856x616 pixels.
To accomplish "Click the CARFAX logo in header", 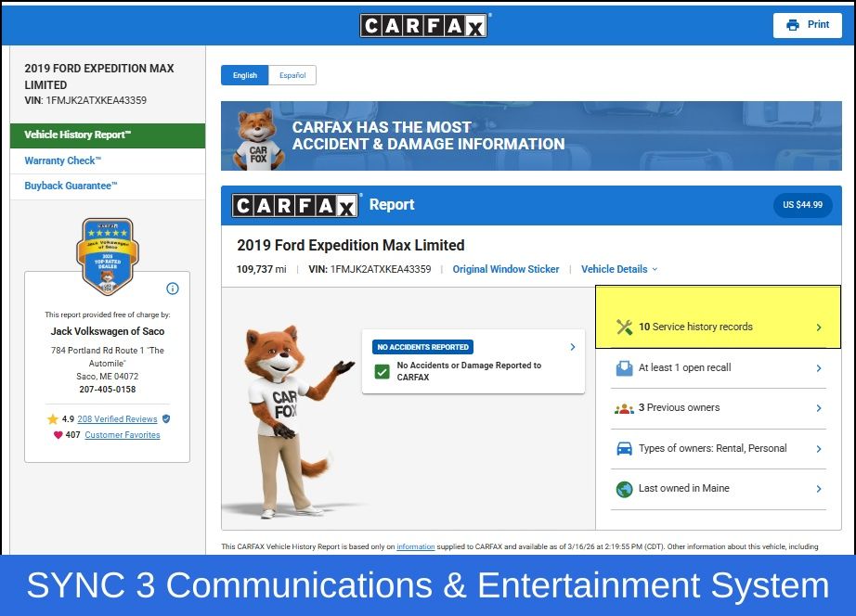I will (x=423, y=25).
